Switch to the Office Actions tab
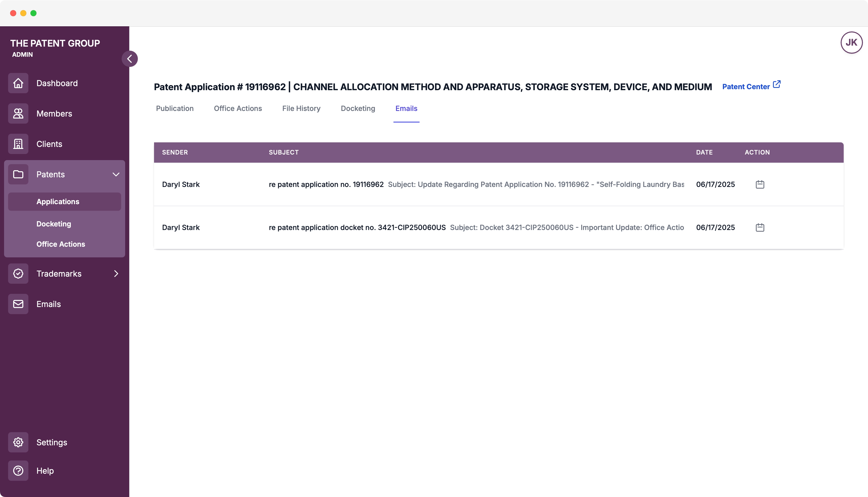 click(x=238, y=108)
